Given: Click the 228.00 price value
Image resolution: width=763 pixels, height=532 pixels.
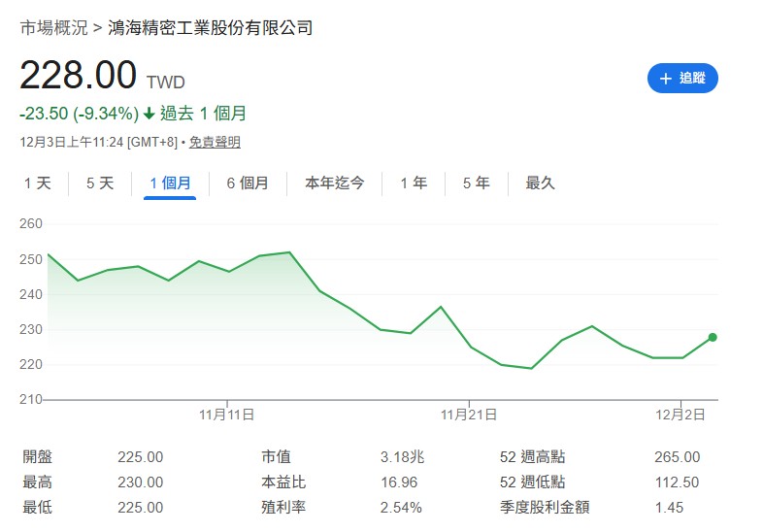Looking at the screenshot, I should [x=79, y=75].
